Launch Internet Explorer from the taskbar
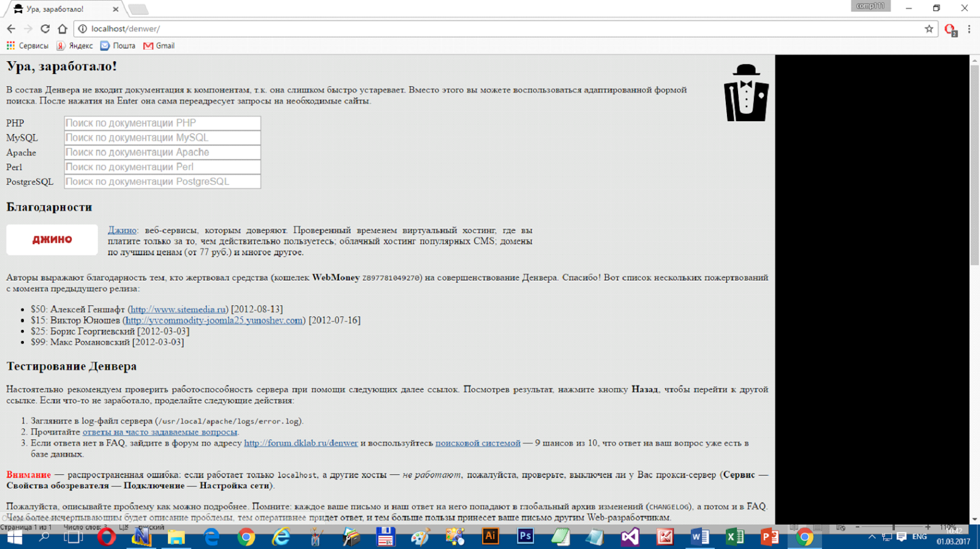 [281, 537]
